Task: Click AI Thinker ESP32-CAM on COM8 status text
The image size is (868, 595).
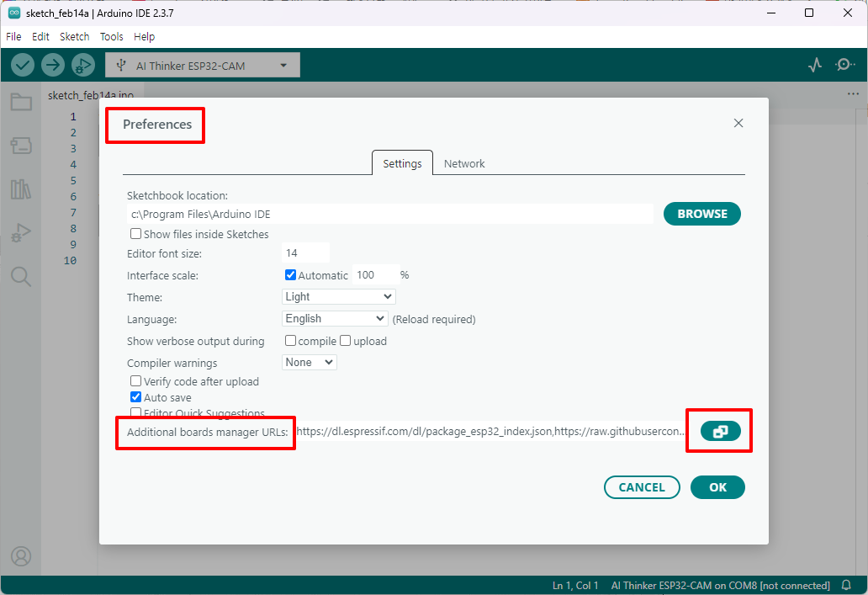Action: (720, 585)
